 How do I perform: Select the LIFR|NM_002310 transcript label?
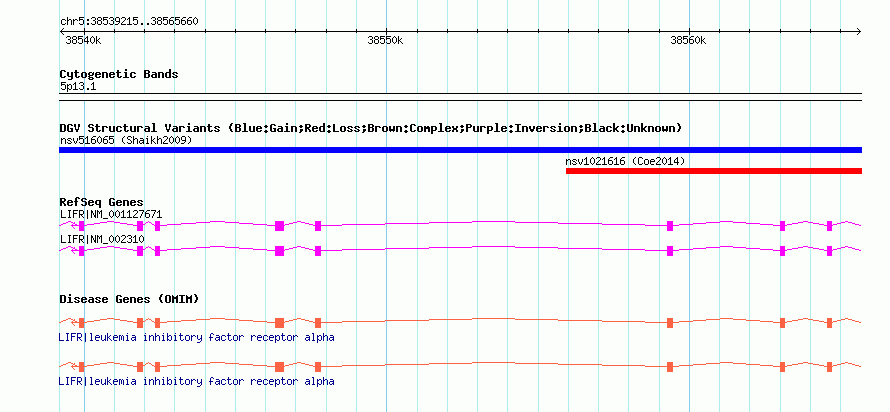point(102,239)
